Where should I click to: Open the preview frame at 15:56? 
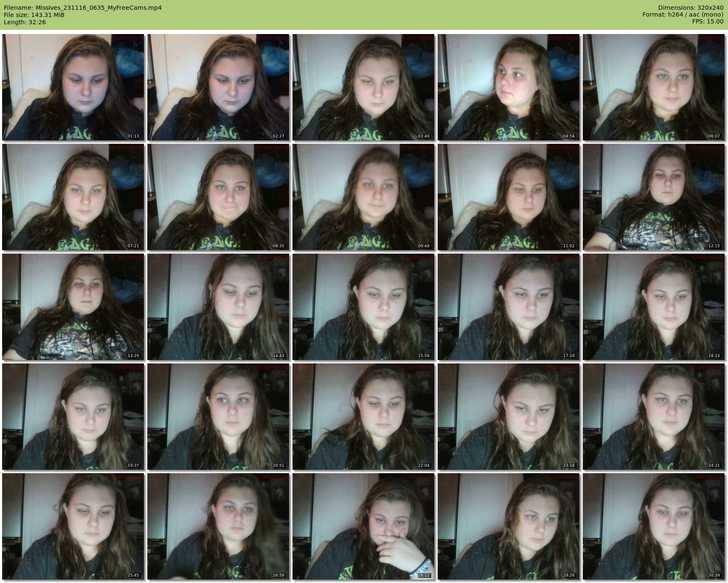click(364, 307)
